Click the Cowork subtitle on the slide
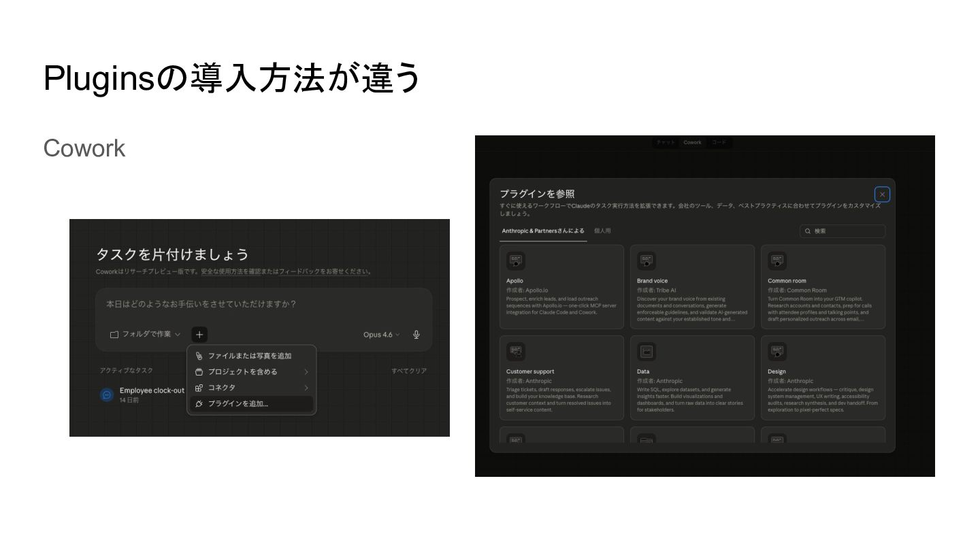The width and height of the screenshot is (980, 551). click(84, 148)
